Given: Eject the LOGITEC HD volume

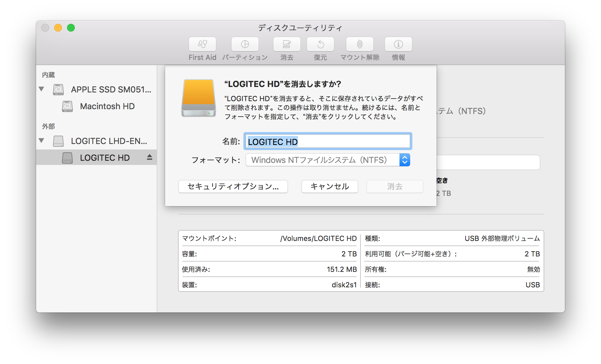Looking at the screenshot, I should [150, 157].
